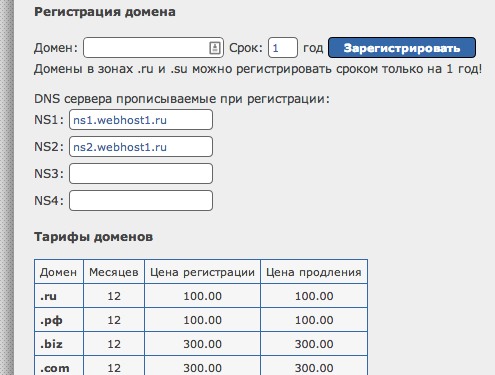Click the Срок years input field
The height and width of the screenshot is (375, 495).
283,48
